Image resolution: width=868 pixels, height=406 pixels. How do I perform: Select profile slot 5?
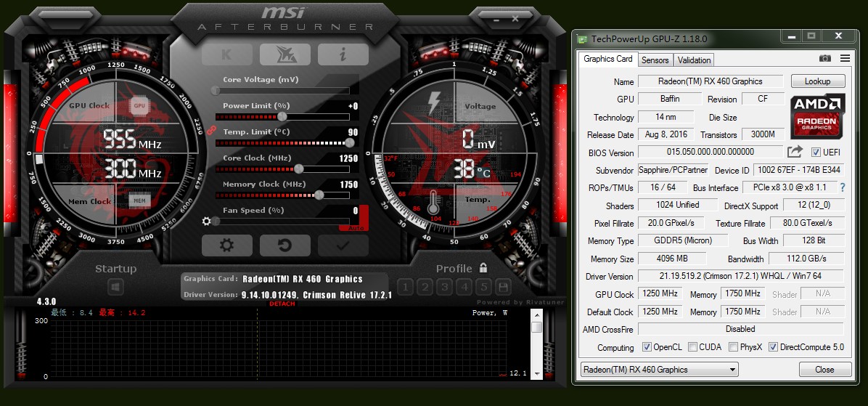[x=484, y=287]
